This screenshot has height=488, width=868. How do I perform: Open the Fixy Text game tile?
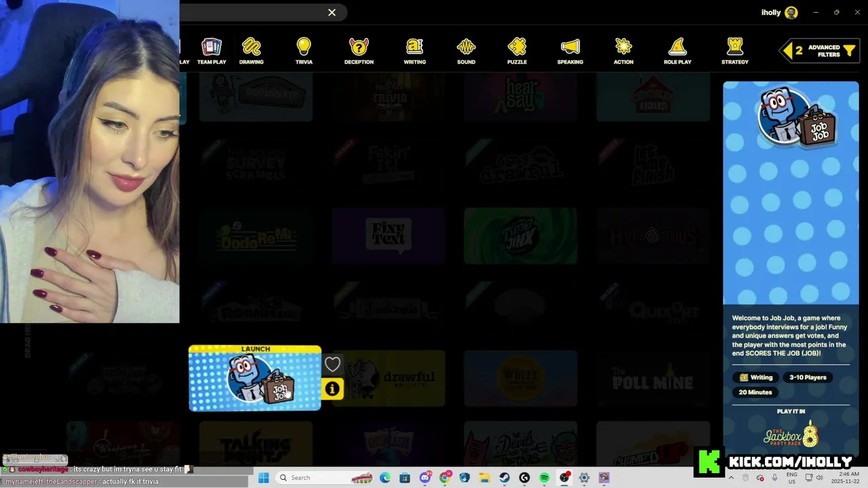point(388,235)
